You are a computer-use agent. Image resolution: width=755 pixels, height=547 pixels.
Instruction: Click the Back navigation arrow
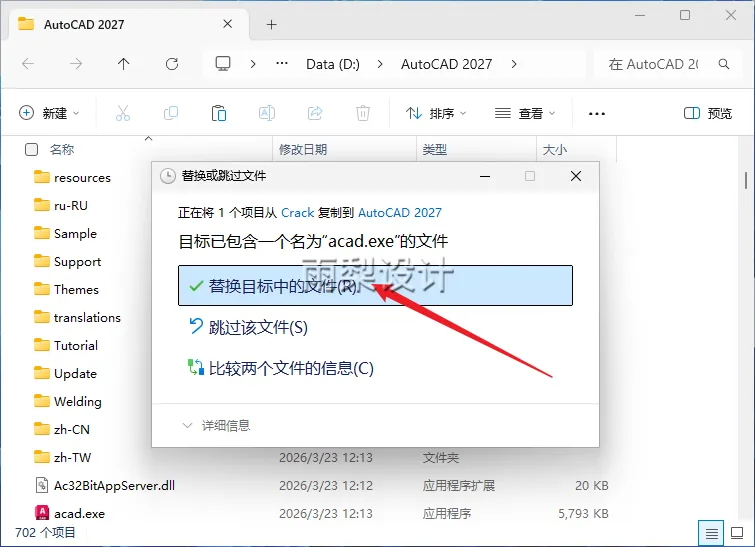(x=28, y=64)
